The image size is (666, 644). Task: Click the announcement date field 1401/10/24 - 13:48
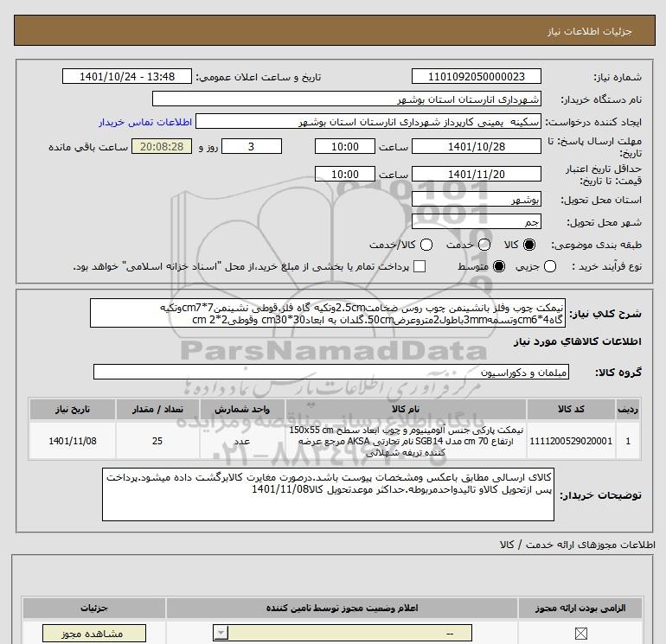(127, 76)
